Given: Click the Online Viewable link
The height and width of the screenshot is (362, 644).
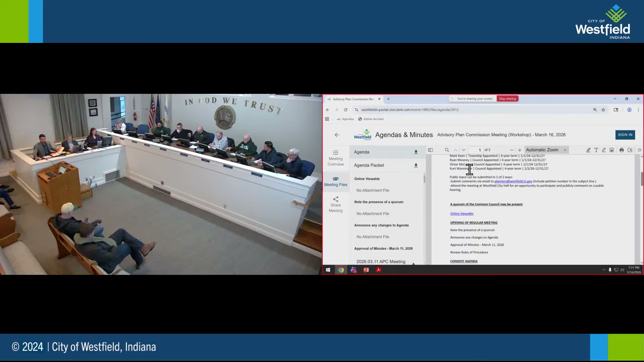Looking at the screenshot, I should pyautogui.click(x=462, y=214).
